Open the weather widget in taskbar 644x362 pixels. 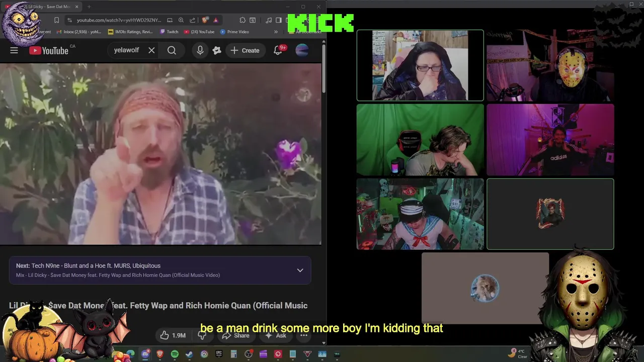(518, 354)
